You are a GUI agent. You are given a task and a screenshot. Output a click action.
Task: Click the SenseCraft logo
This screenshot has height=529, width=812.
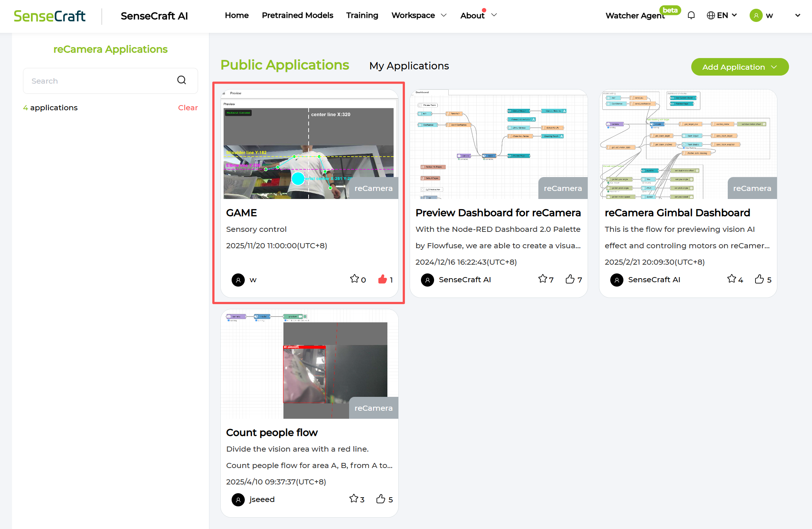point(50,16)
